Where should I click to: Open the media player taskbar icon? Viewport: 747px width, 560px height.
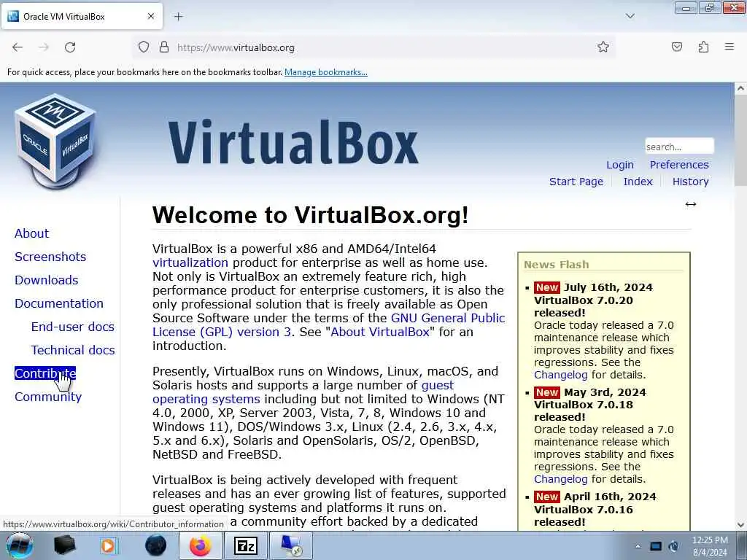[x=108, y=545]
